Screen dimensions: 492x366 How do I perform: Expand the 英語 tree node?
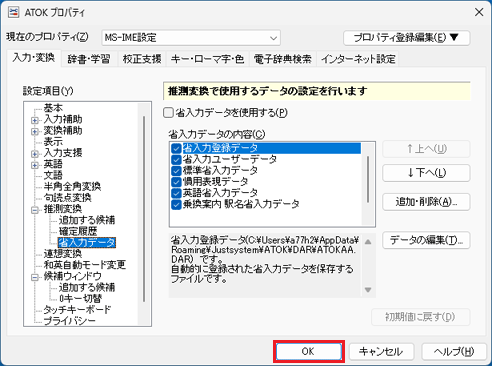[x=35, y=165]
